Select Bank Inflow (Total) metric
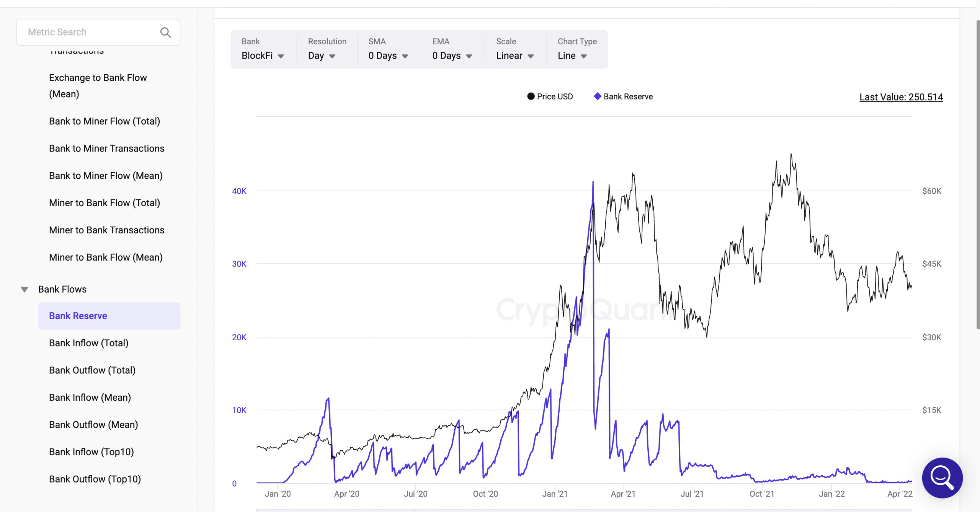 tap(89, 343)
